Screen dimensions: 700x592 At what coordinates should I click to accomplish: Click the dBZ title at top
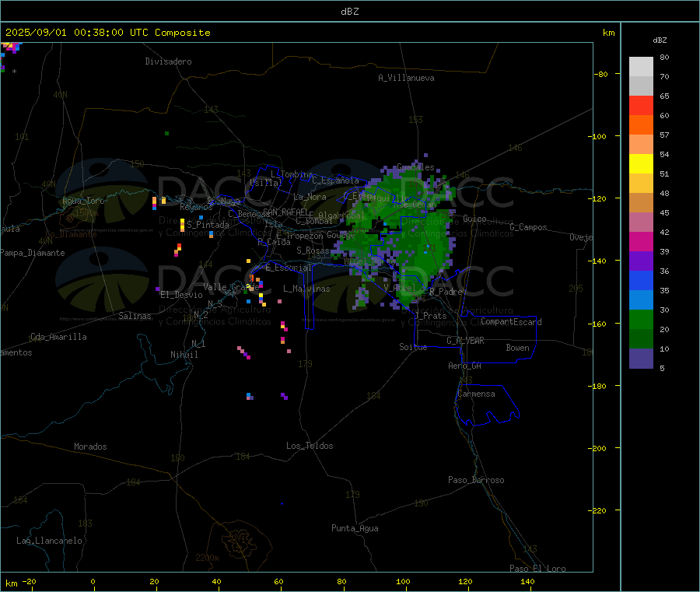(x=349, y=12)
